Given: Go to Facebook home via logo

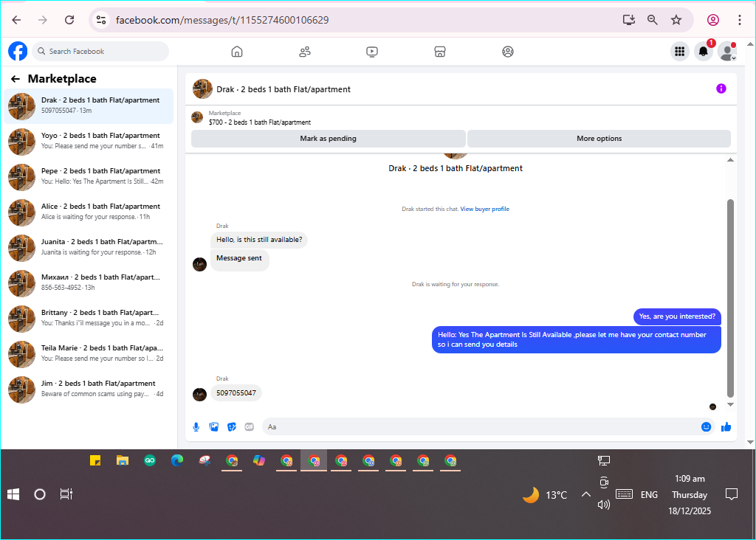Looking at the screenshot, I should [x=18, y=51].
